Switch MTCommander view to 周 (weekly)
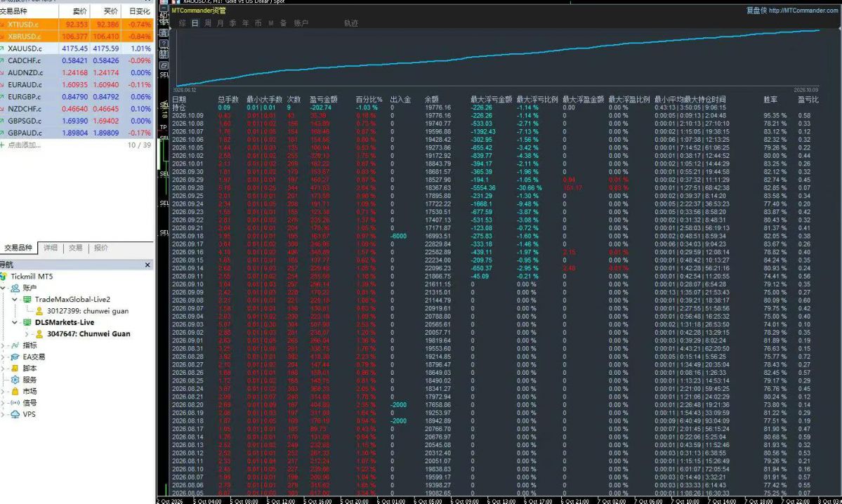Viewport: 842px width, 504px height. click(208, 23)
